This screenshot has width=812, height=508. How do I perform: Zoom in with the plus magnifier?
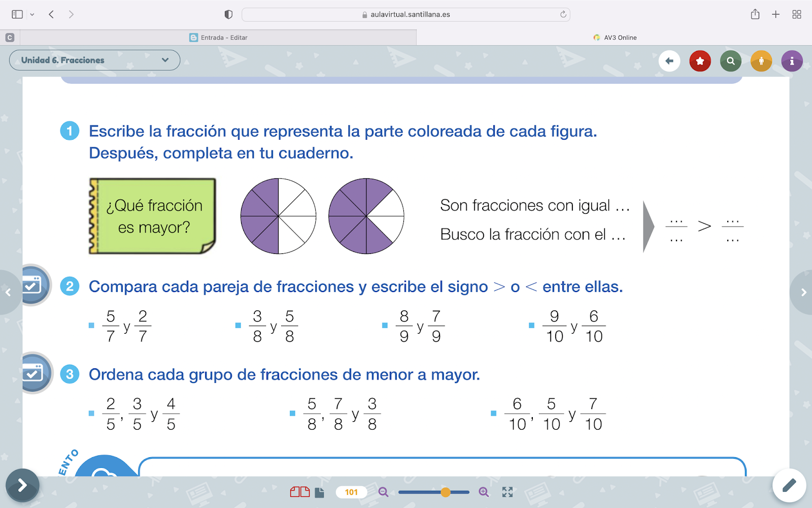484,492
